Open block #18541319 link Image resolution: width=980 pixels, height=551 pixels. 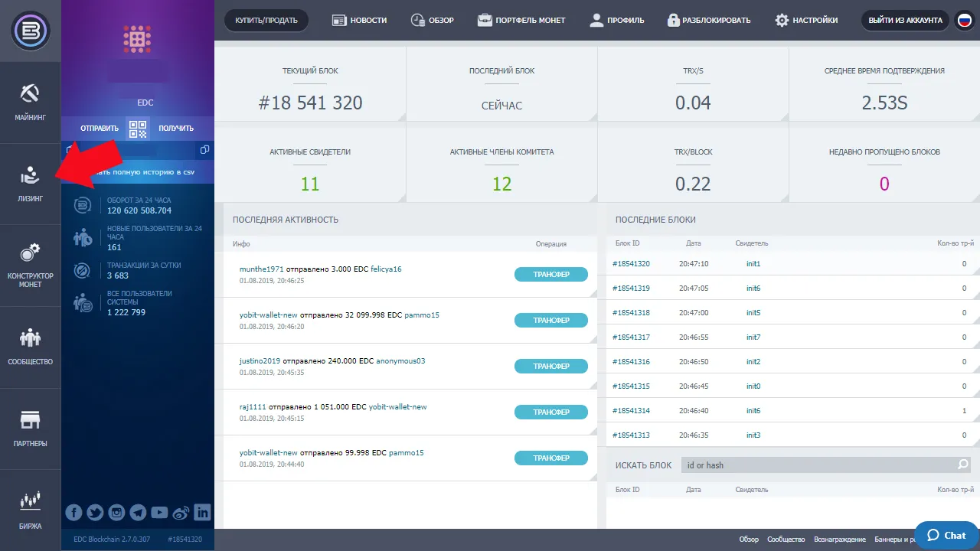[631, 289]
